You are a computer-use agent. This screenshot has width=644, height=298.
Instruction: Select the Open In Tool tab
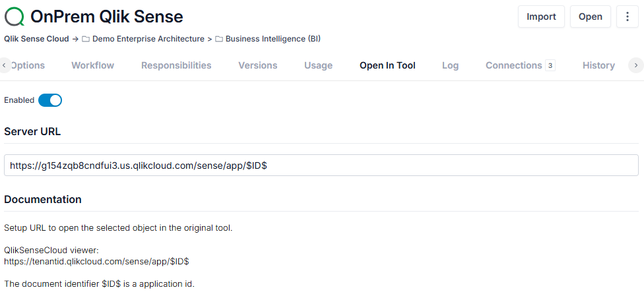(387, 65)
